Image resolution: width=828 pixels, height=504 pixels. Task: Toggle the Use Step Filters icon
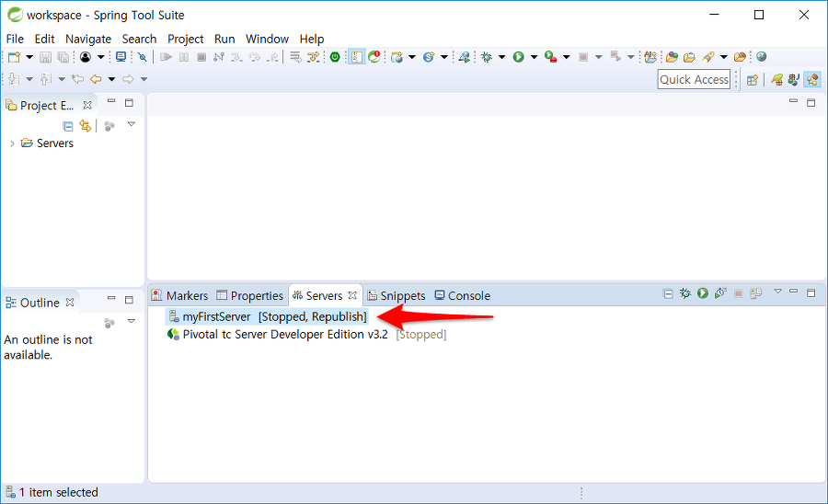click(314, 57)
